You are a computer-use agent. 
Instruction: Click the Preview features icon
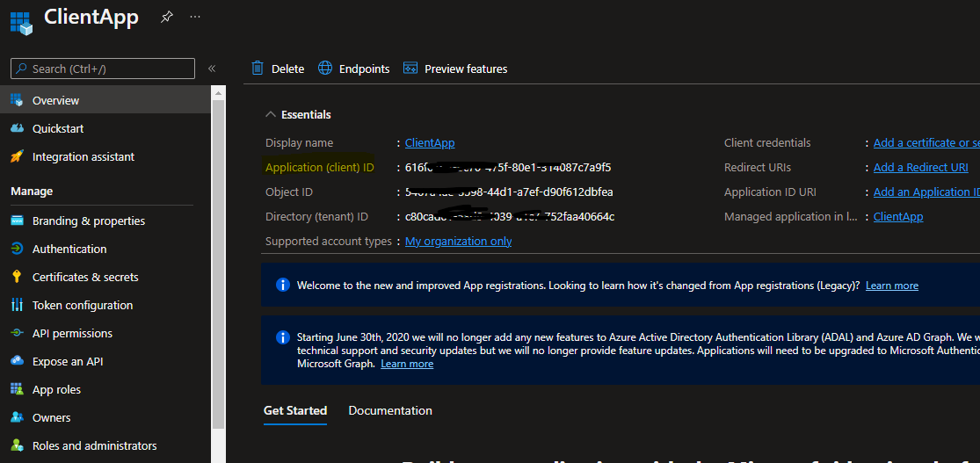[x=410, y=69]
